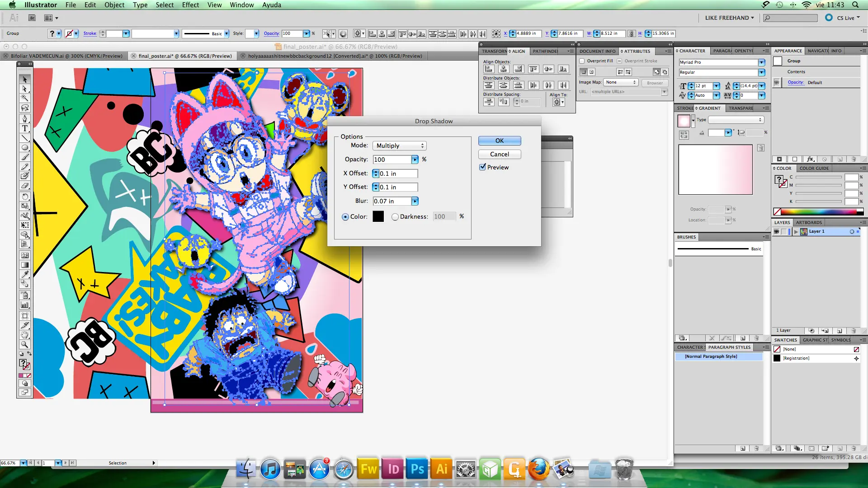Screen dimensions: 868x488
Task: Open the Window menu
Action: click(x=242, y=5)
